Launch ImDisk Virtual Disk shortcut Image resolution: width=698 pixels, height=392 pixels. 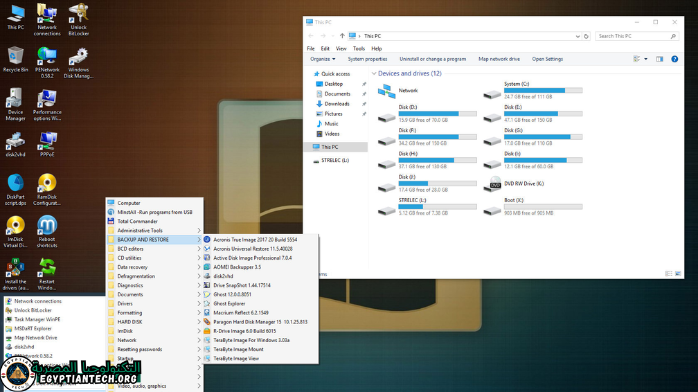pyautogui.click(x=16, y=231)
